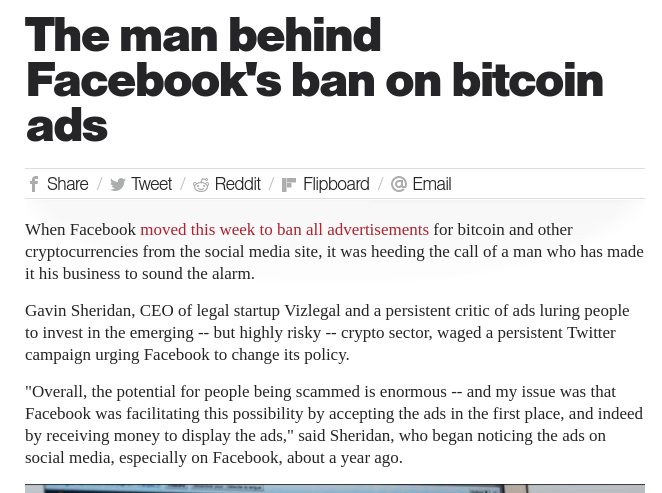Click the Email at-sign icon

399,184
